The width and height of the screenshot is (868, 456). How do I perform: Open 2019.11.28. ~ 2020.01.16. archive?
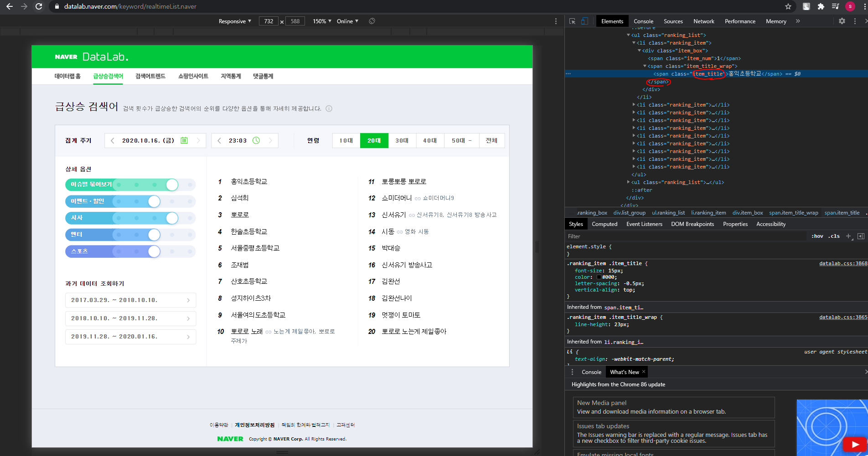131,337
